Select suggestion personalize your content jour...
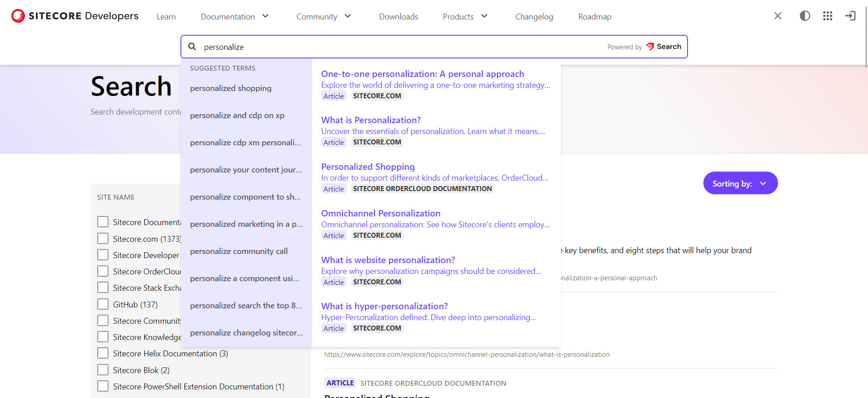The height and width of the screenshot is (398, 868). pyautogui.click(x=247, y=170)
